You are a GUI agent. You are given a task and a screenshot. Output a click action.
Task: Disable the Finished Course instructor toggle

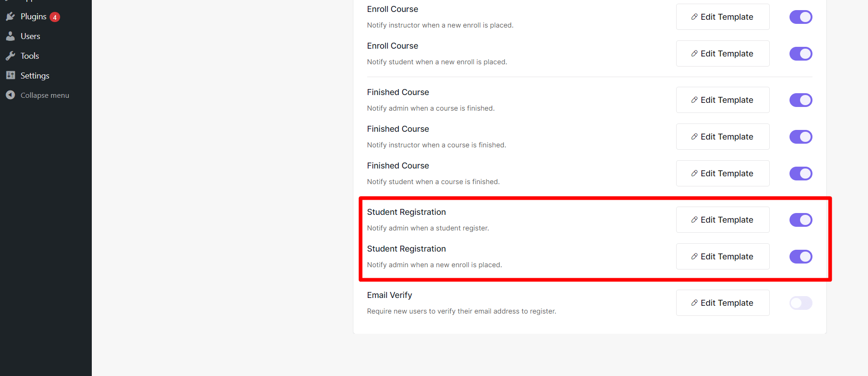[x=801, y=136]
